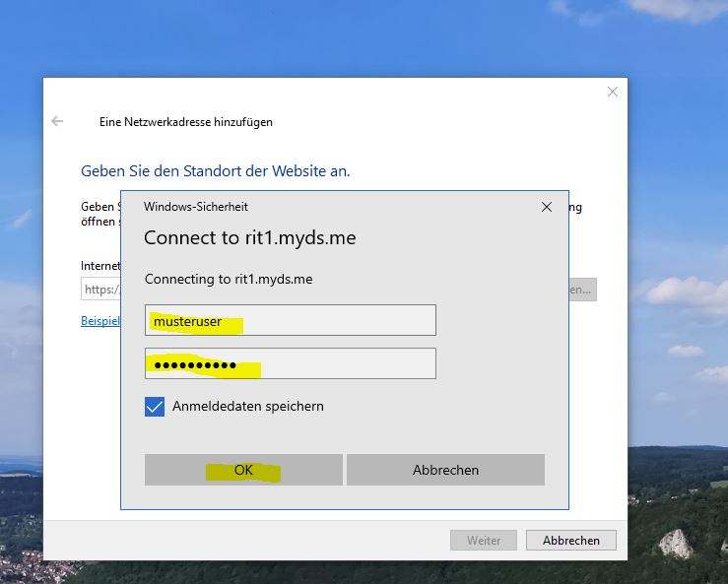This screenshot has height=584, width=728.
Task: Click the Geben Sie den Standort heading
Action: (216, 170)
